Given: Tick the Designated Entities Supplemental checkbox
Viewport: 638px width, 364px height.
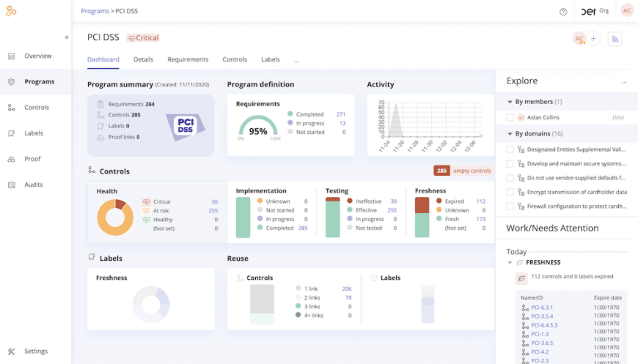Looking at the screenshot, I should pyautogui.click(x=510, y=149).
